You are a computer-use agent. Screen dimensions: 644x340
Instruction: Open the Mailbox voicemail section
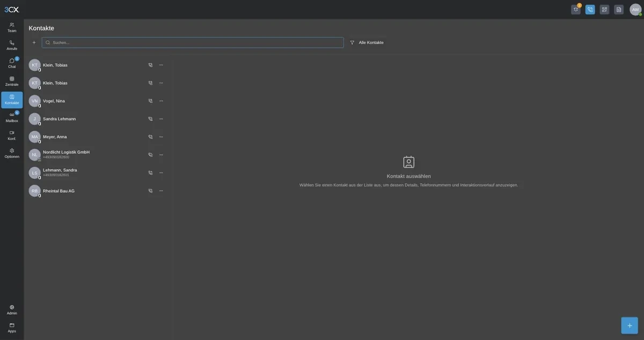click(12, 118)
